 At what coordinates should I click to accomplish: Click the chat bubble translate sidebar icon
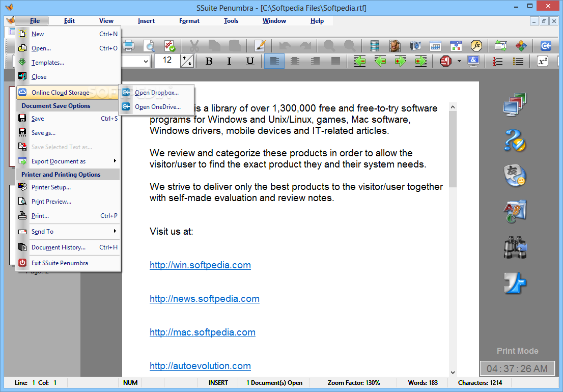tap(515, 176)
